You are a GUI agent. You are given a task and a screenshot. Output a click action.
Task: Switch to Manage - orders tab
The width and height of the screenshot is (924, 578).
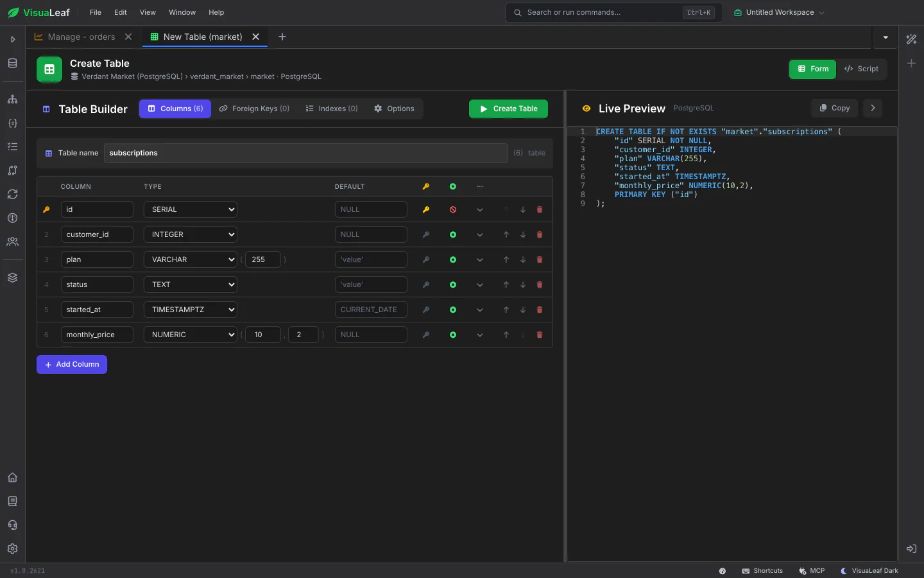coord(81,37)
